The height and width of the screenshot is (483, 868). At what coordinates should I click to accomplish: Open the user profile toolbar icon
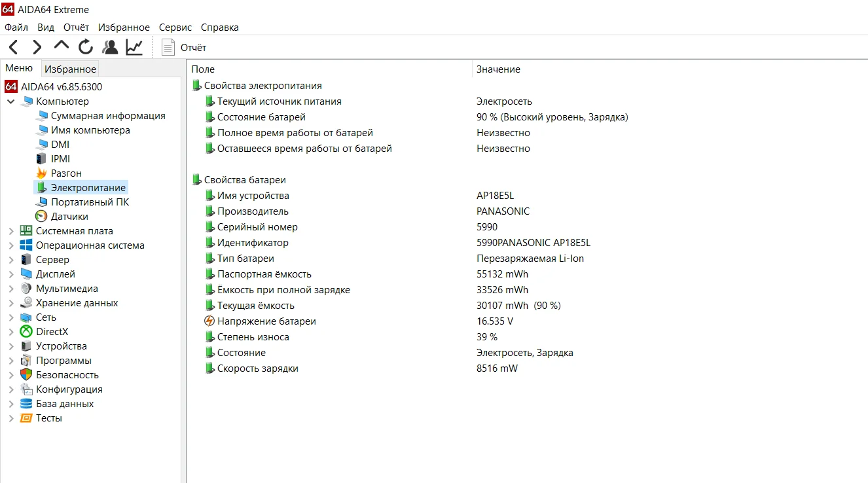point(110,47)
